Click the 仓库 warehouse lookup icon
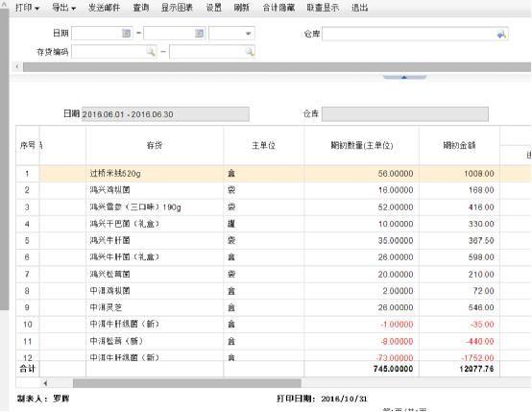The height and width of the screenshot is (412, 532). point(501,35)
